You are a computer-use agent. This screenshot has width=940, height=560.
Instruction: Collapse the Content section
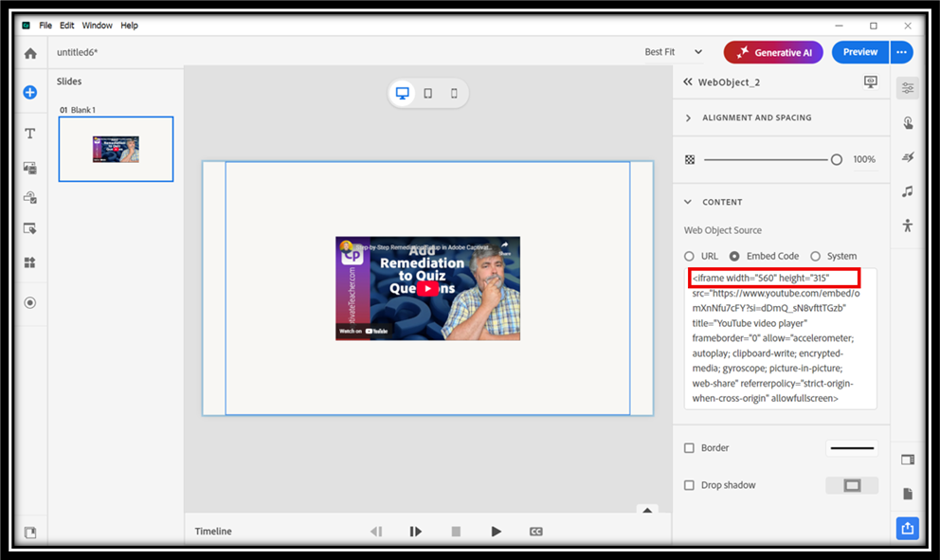689,202
